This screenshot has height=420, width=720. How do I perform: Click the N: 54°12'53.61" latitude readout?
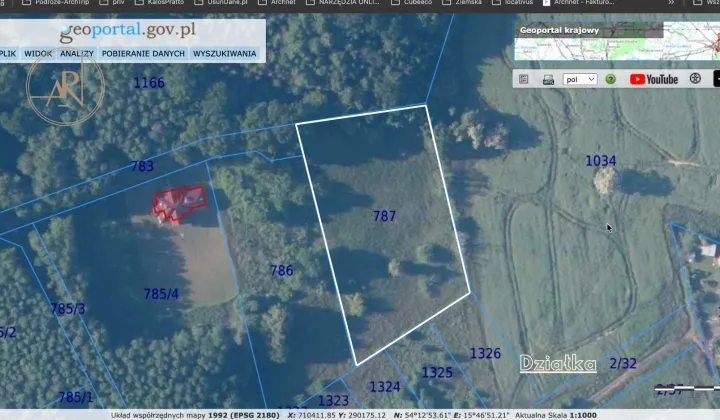coord(422,415)
